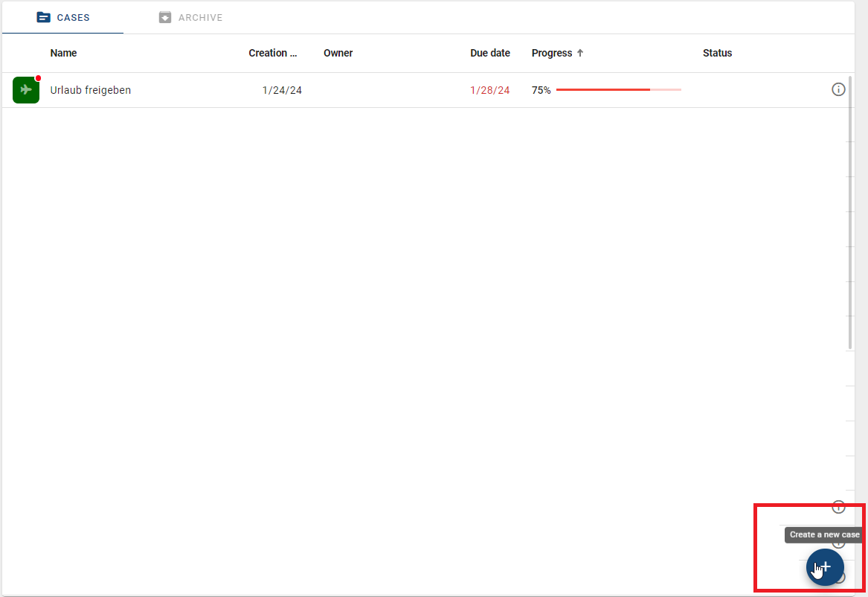The image size is (868, 597).
Task: Click the green airplane case icon
Action: tap(26, 89)
